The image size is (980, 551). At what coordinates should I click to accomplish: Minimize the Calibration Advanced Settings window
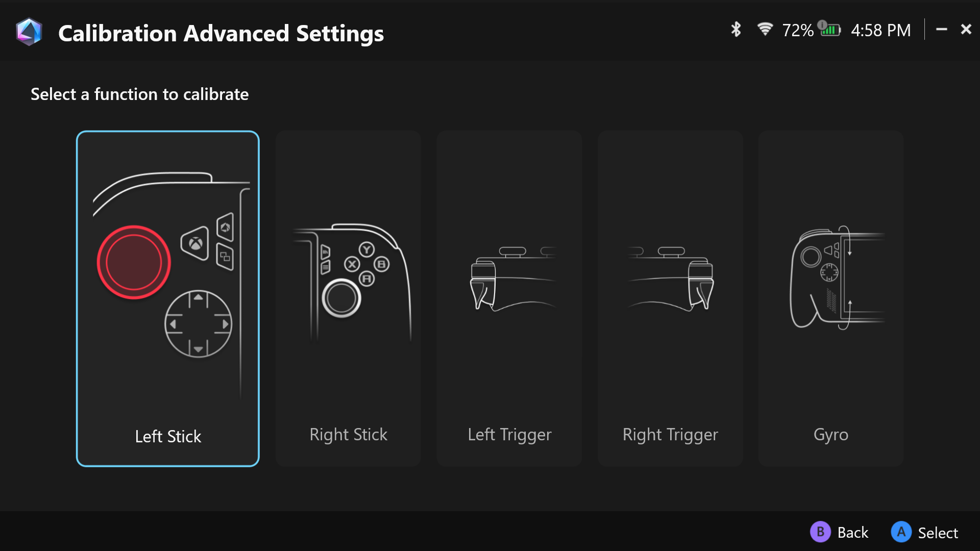coord(941,30)
